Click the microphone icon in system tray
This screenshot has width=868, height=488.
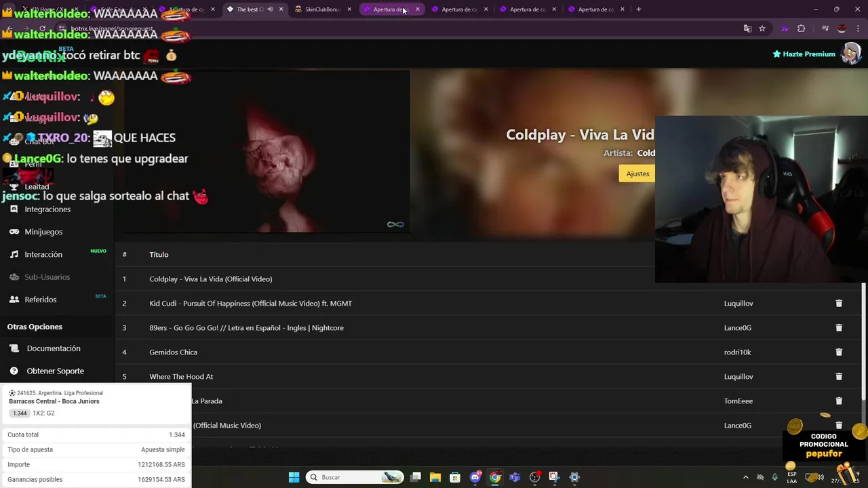tap(774, 477)
